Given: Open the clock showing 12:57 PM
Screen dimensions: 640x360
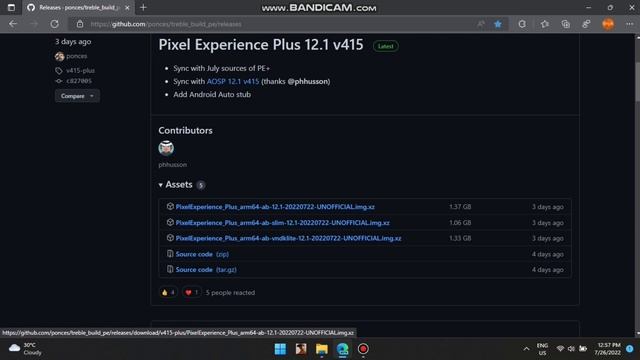Looking at the screenshot, I should 607,349.
